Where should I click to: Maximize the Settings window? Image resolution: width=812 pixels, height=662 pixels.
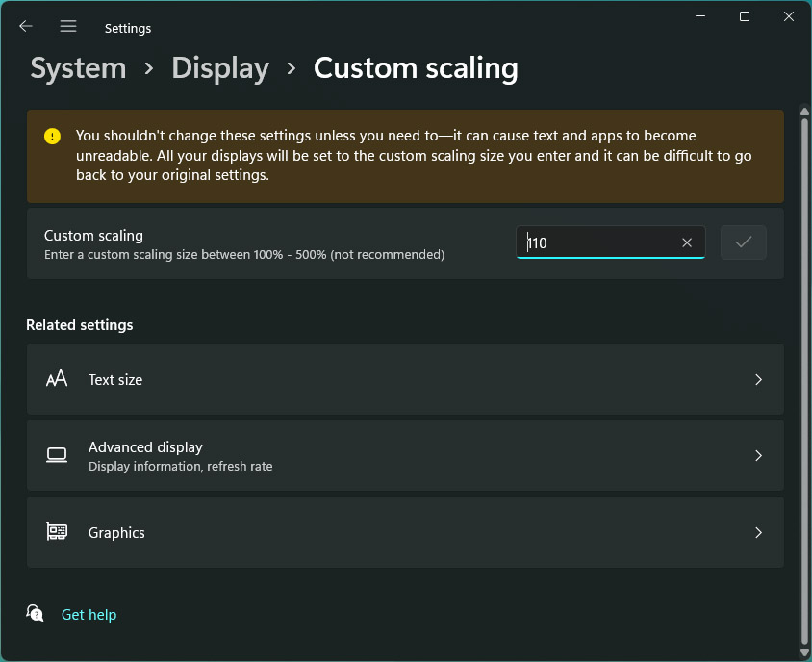pos(744,16)
